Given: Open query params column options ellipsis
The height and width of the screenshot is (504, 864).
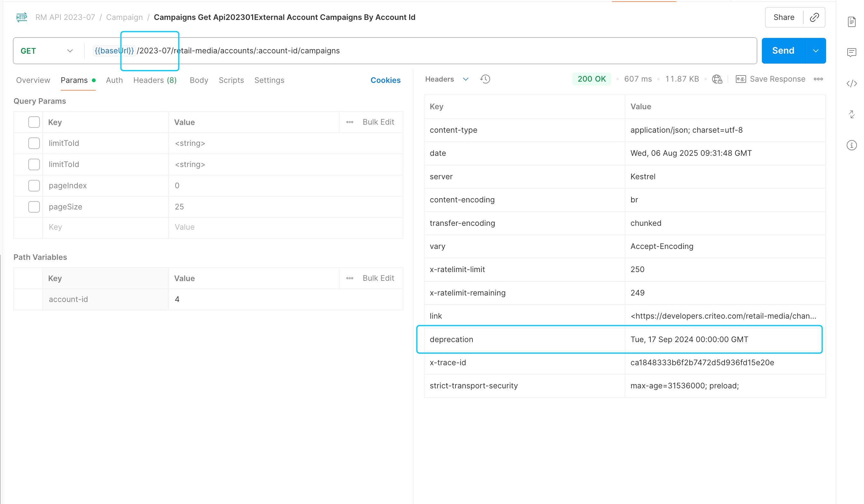Looking at the screenshot, I should [350, 122].
